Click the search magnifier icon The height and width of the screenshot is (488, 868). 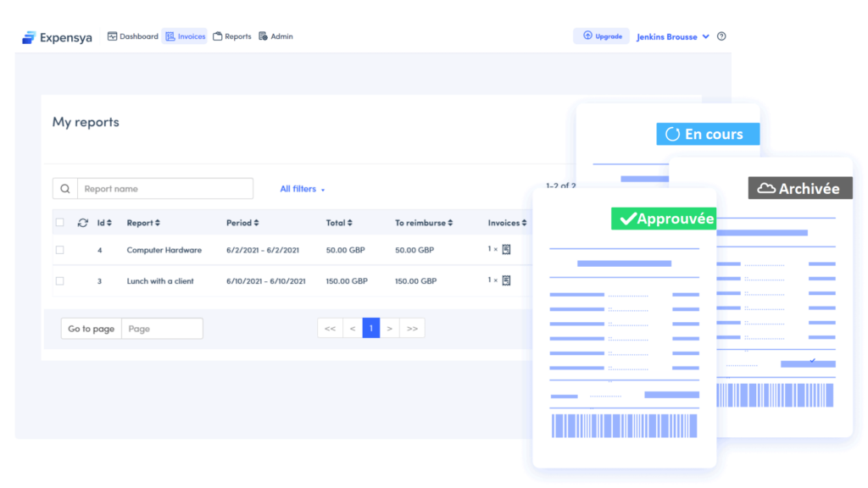tap(65, 187)
